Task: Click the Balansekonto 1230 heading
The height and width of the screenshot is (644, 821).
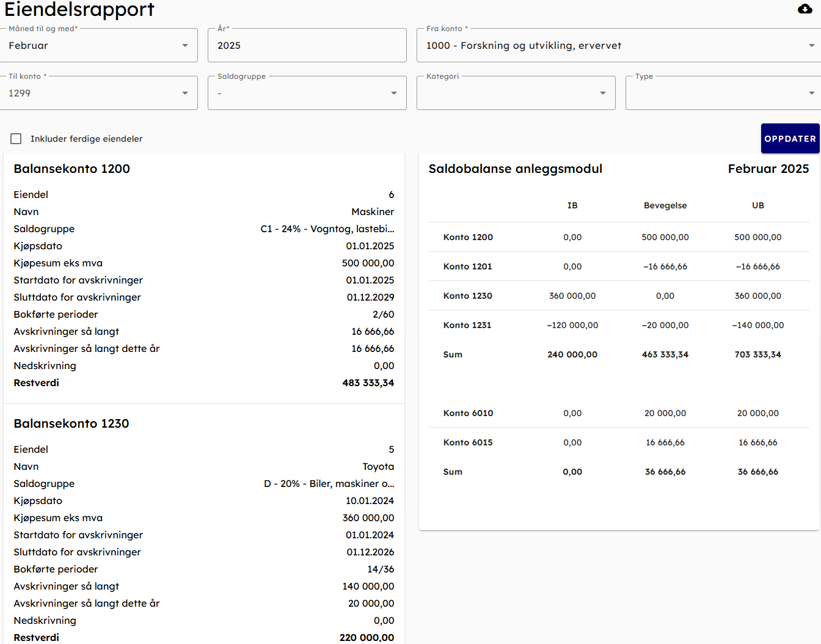Action: [x=71, y=423]
